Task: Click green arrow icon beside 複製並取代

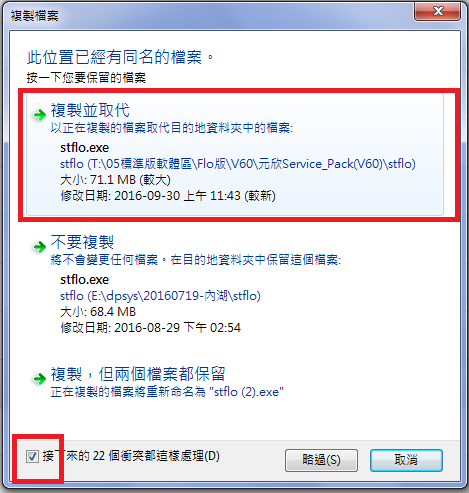Action: tap(40, 115)
